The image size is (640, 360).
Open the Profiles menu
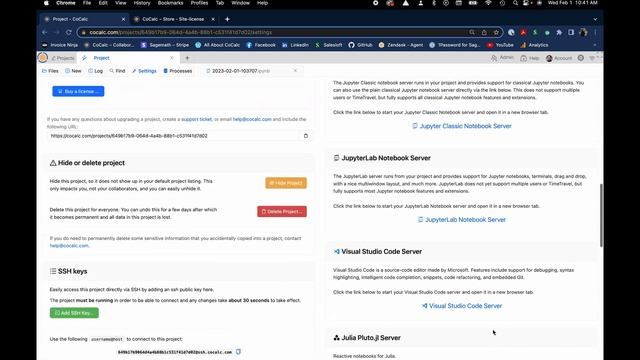[199, 3]
